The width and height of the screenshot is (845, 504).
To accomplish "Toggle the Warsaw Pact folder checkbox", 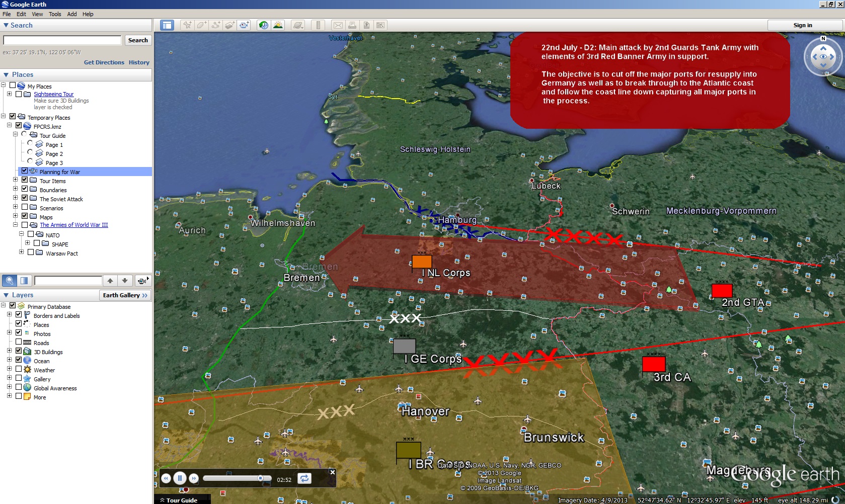I will tap(31, 253).
